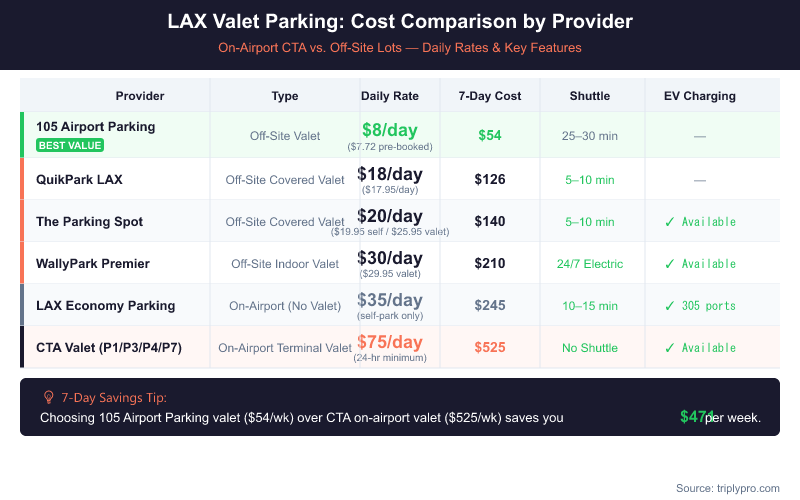Open the QuikPark LAX provider row
This screenshot has width=800, height=500.
(79, 180)
